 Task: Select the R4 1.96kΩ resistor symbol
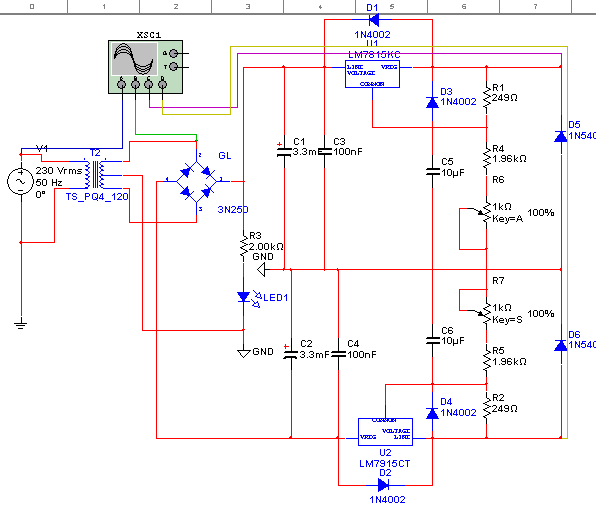[x=487, y=158]
